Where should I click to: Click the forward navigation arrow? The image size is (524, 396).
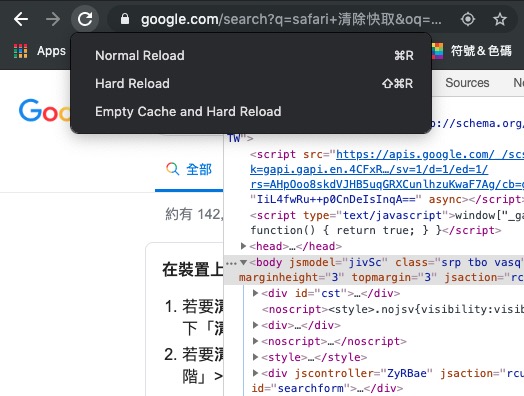(53, 19)
